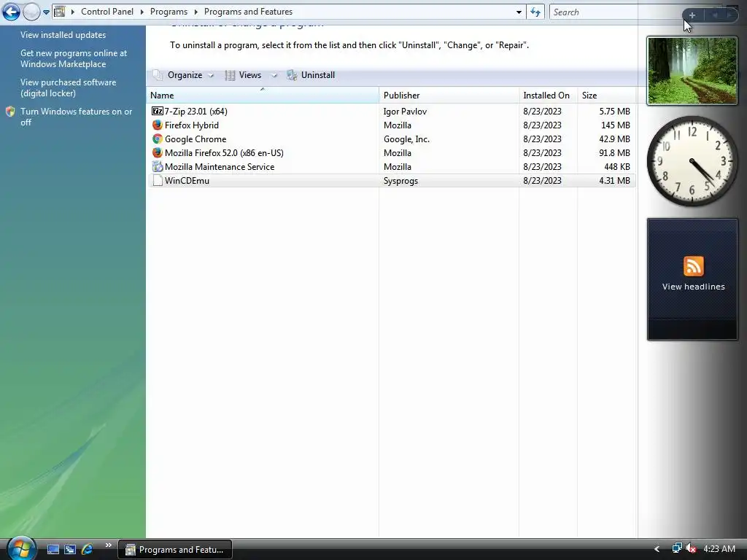Click network status tray icon
Viewport: 747px width, 560px height.
[676, 548]
